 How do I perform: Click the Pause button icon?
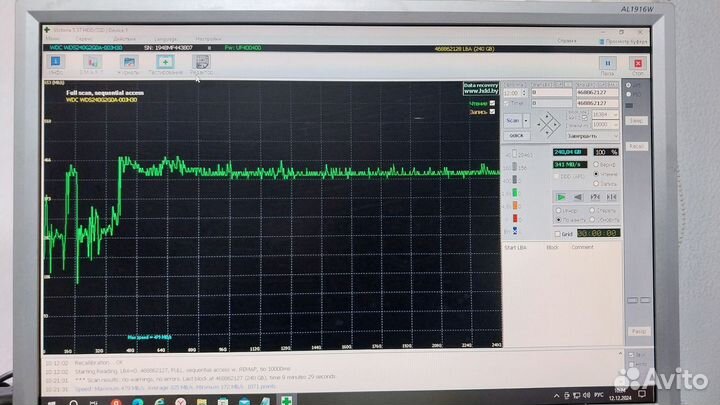[x=607, y=63]
